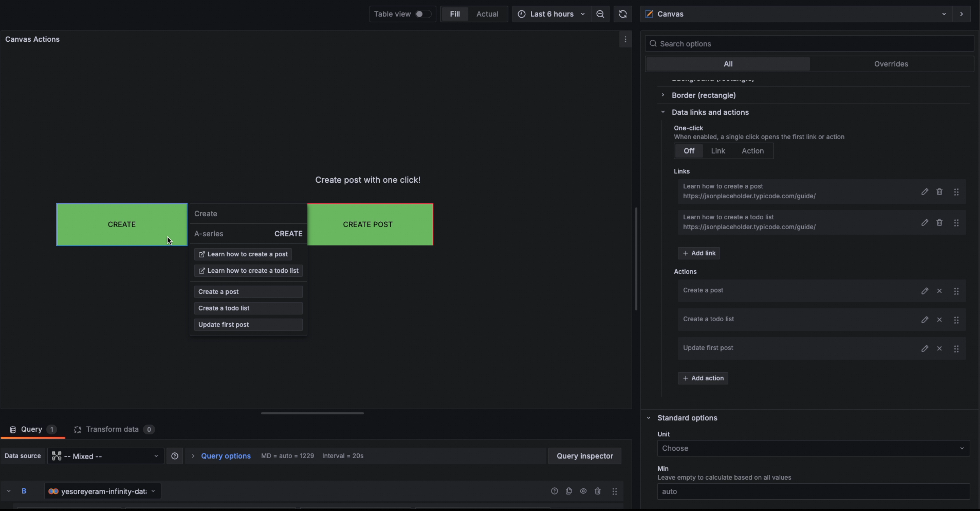Open the Unit Choose dropdown
The width and height of the screenshot is (980, 511).
coord(813,448)
